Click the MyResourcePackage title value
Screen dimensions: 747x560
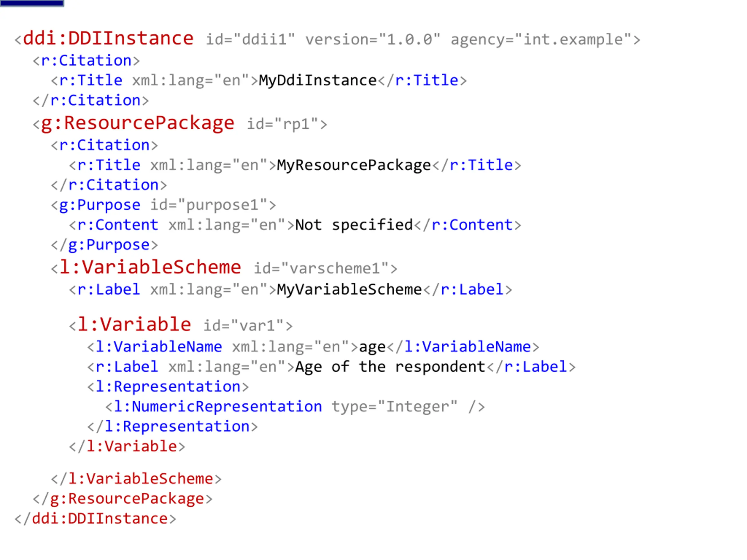(x=354, y=165)
